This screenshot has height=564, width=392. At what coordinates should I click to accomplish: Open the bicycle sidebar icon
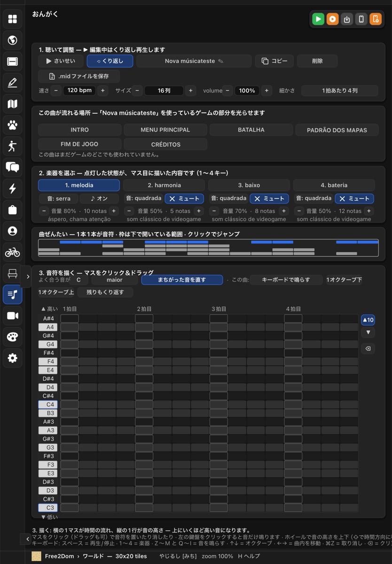pos(13,252)
